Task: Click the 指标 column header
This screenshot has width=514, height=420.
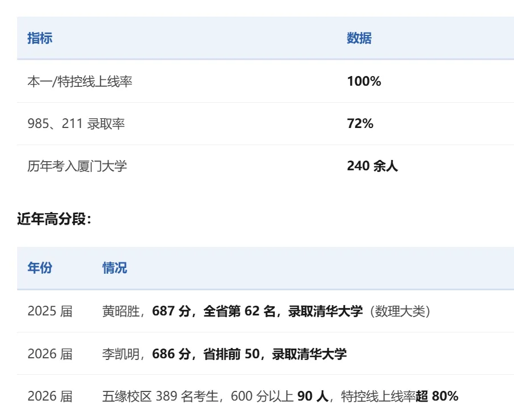Action: pos(39,38)
